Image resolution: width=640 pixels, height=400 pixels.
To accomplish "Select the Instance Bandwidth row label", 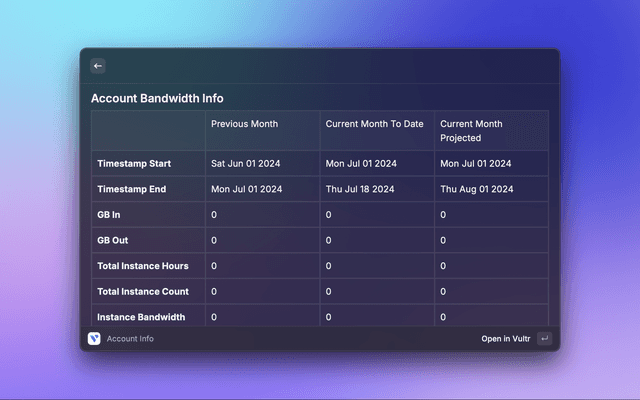I will [x=140, y=317].
